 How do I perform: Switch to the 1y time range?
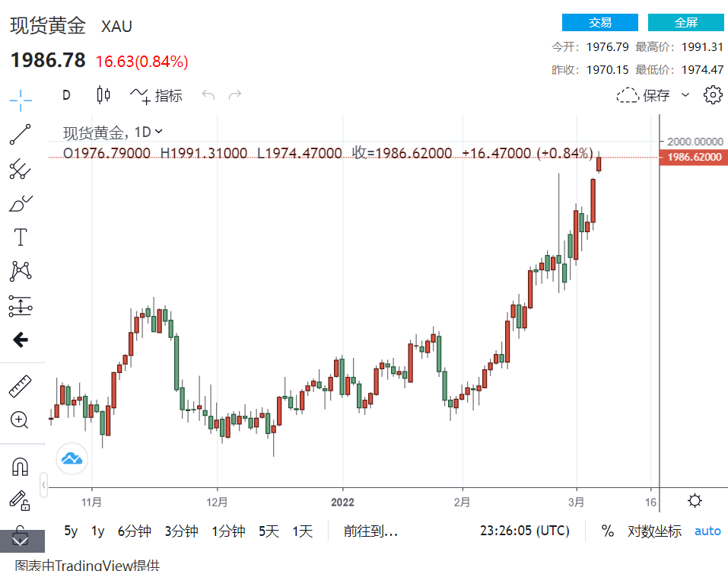point(97,531)
